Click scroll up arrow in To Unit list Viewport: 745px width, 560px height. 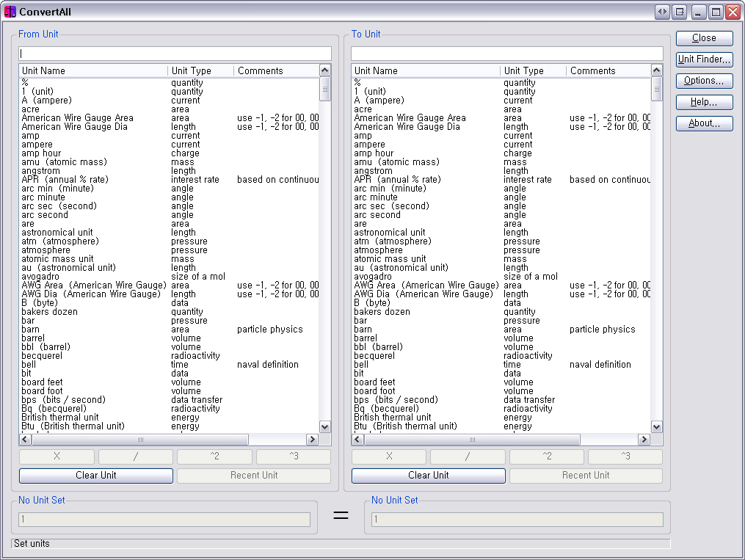[657, 70]
